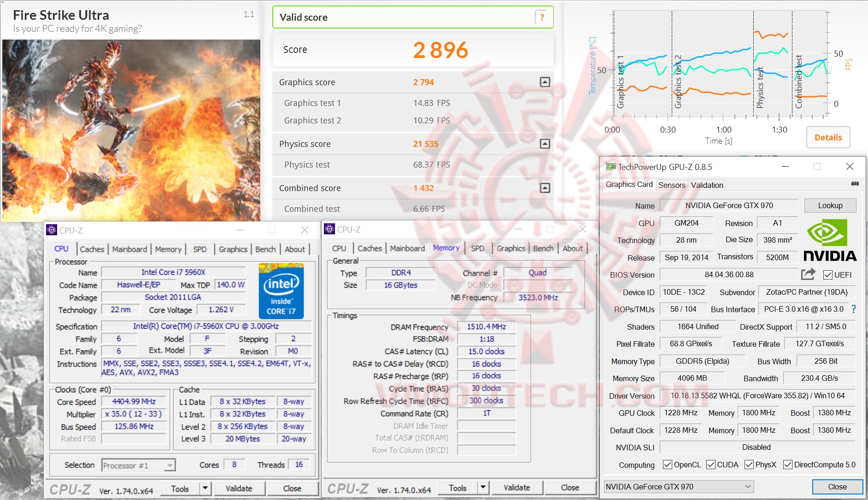Click the Intel Core i7 logo badge

(x=281, y=291)
